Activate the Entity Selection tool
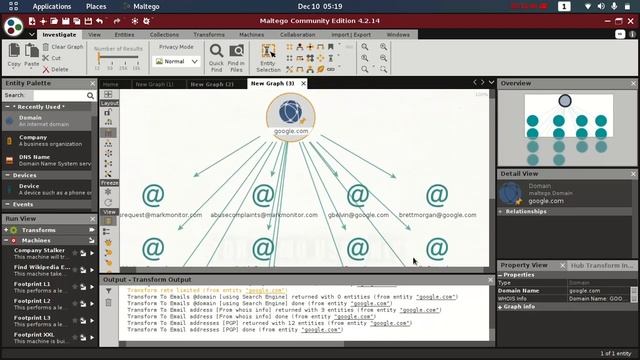The height and width of the screenshot is (360, 640). [x=268, y=58]
